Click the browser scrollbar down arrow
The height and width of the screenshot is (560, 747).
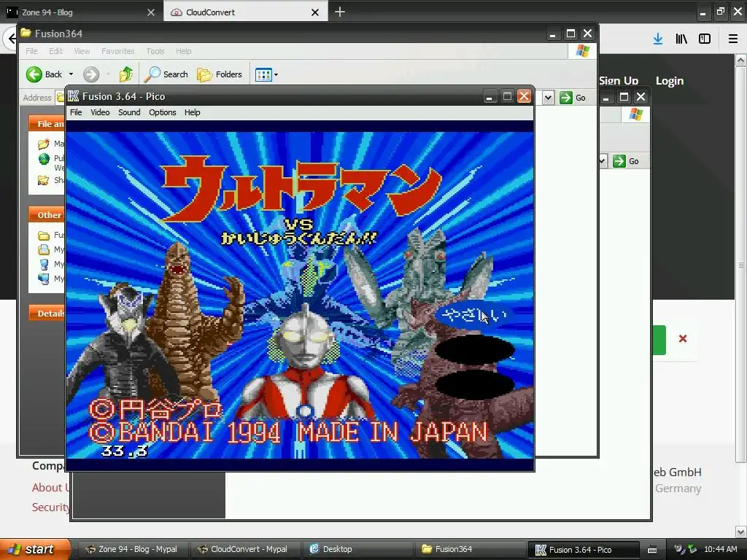[x=741, y=532]
